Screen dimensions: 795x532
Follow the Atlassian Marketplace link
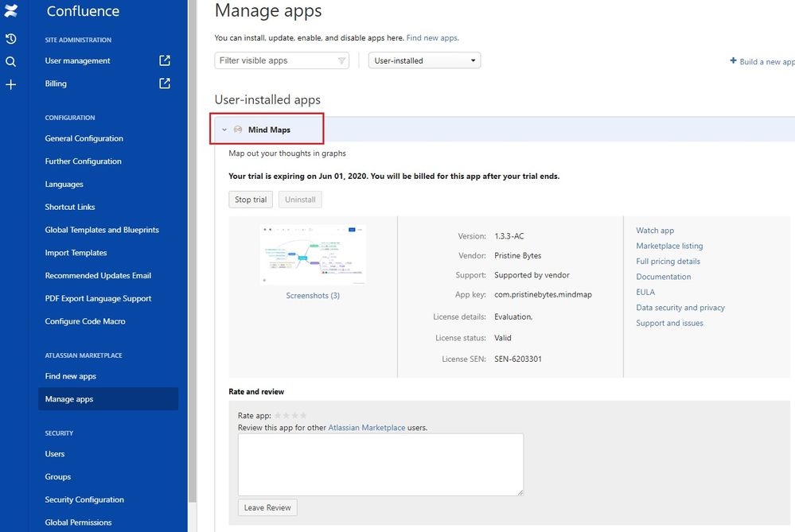[367, 428]
